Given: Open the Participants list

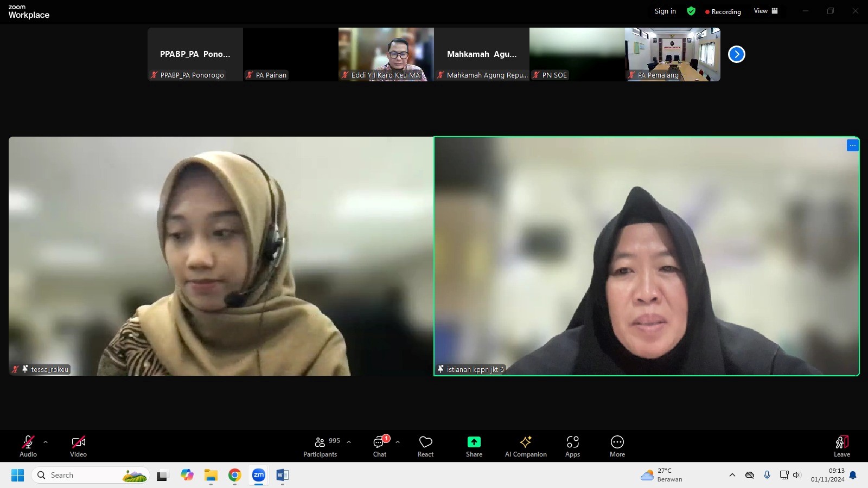Looking at the screenshot, I should tap(321, 446).
